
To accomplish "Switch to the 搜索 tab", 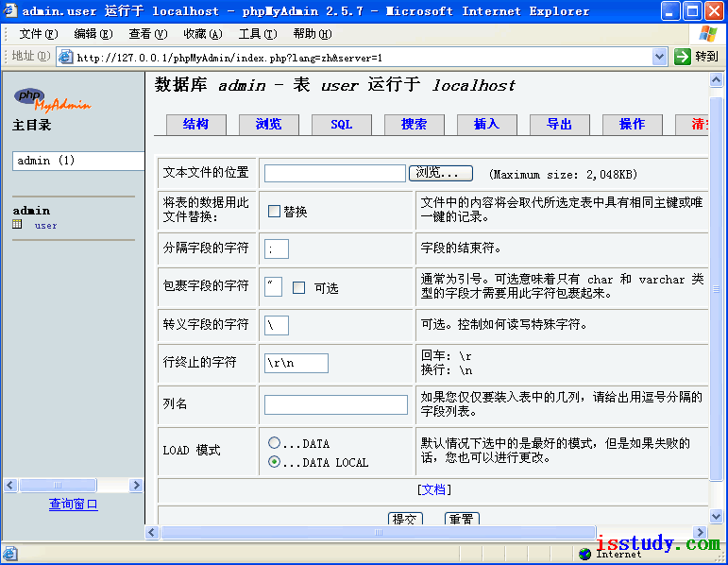I will click(x=415, y=124).
